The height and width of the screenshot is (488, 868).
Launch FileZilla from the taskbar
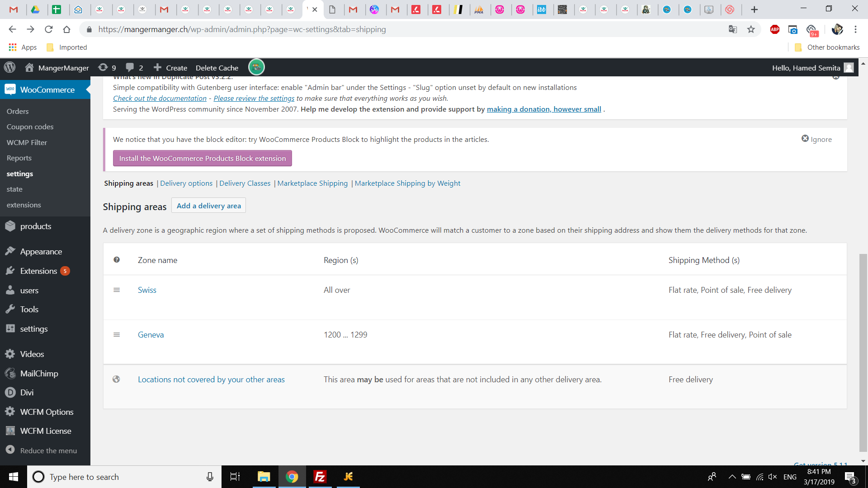(x=320, y=477)
